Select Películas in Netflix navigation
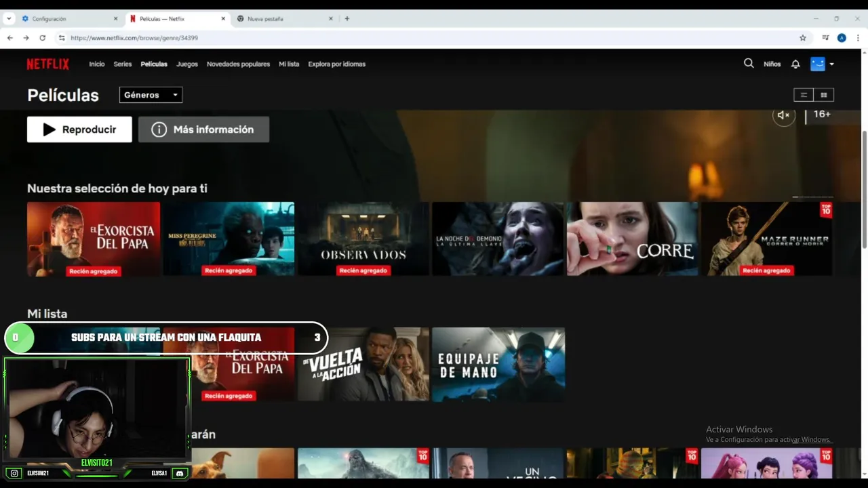The height and width of the screenshot is (488, 868). [x=154, y=64]
